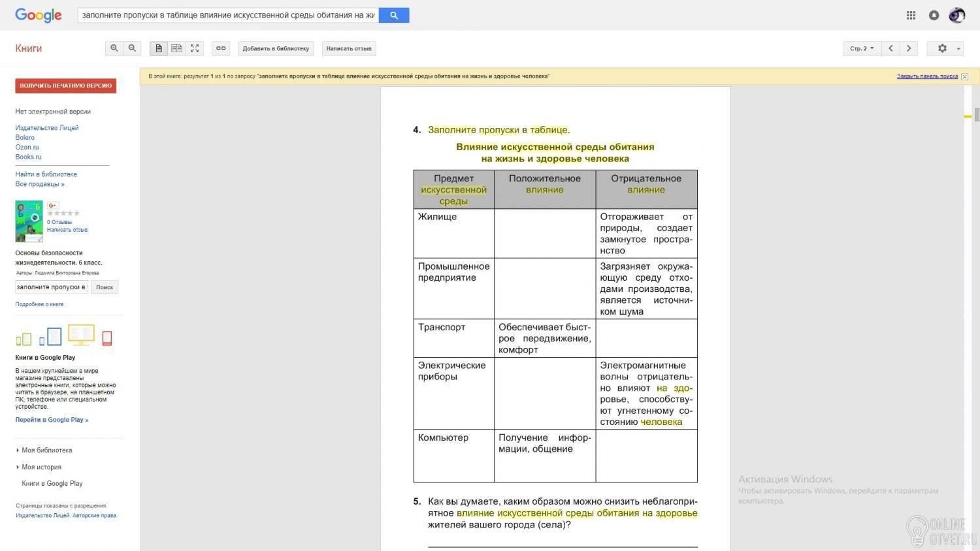Open the Google notifications bell
The image size is (980, 551).
coord(934,15)
